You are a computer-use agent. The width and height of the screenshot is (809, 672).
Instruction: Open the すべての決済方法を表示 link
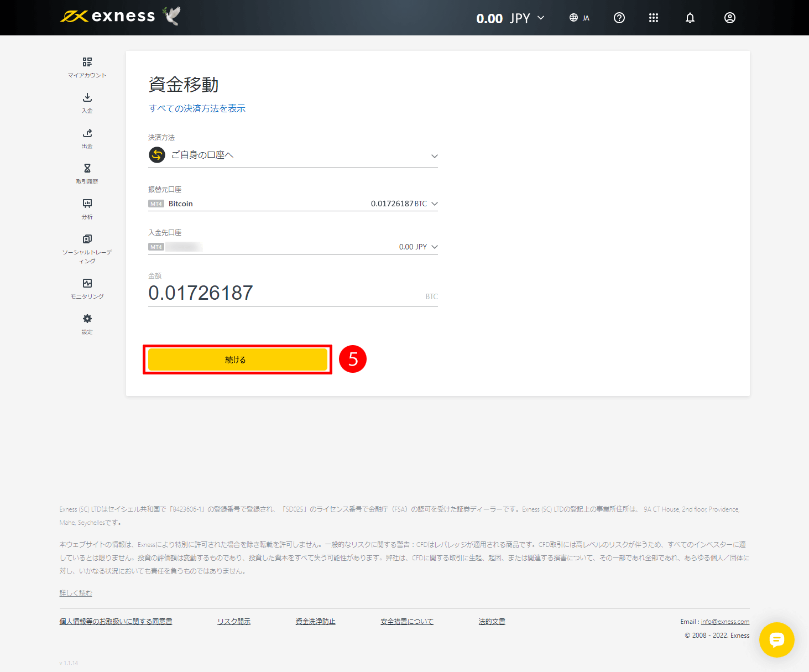[197, 108]
